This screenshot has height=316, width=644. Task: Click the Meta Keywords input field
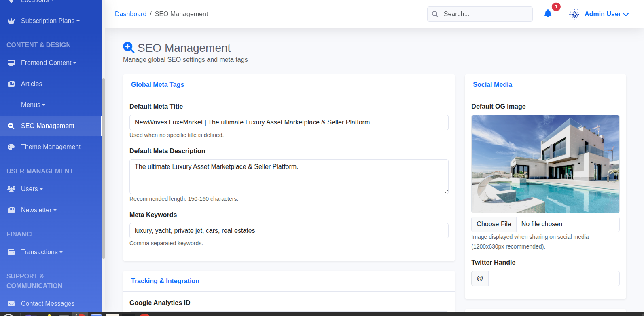point(289,231)
